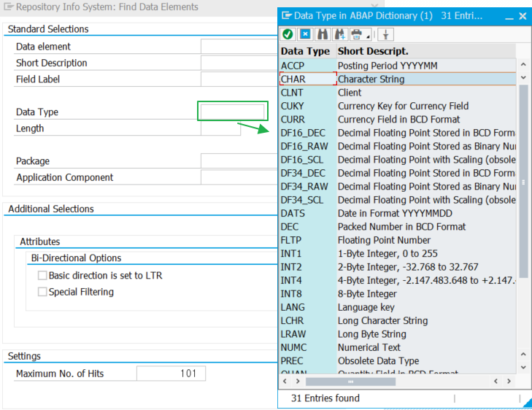Tick the Special Filtering checkbox

[42, 292]
